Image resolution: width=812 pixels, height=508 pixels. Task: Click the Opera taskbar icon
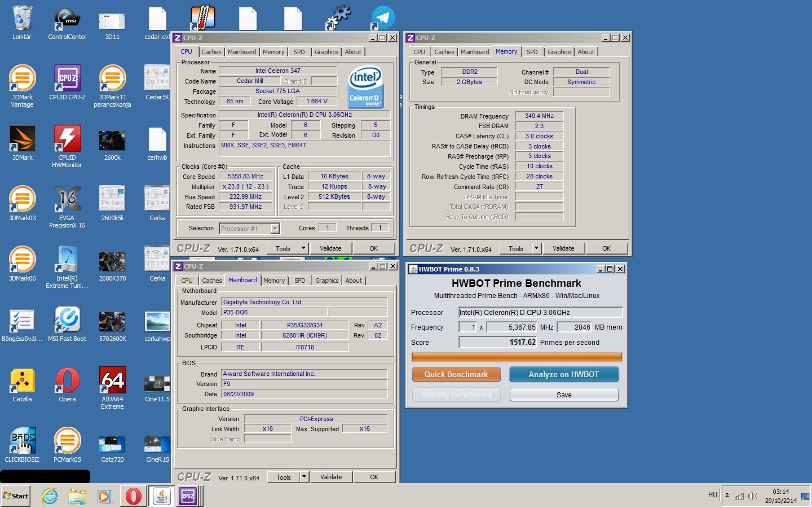134,496
